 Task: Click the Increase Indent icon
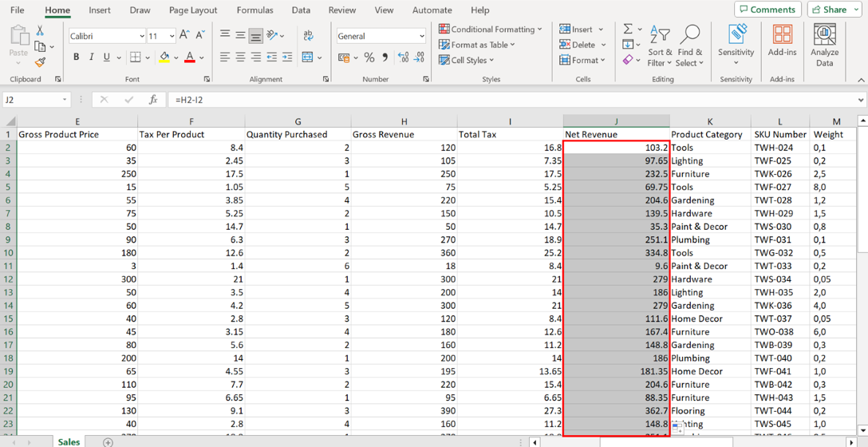287,57
